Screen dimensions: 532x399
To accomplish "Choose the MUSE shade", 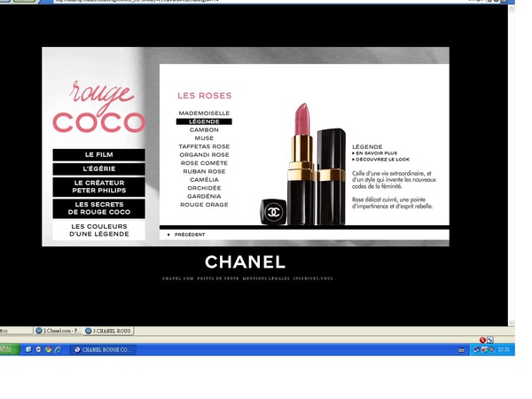I will coord(204,138).
